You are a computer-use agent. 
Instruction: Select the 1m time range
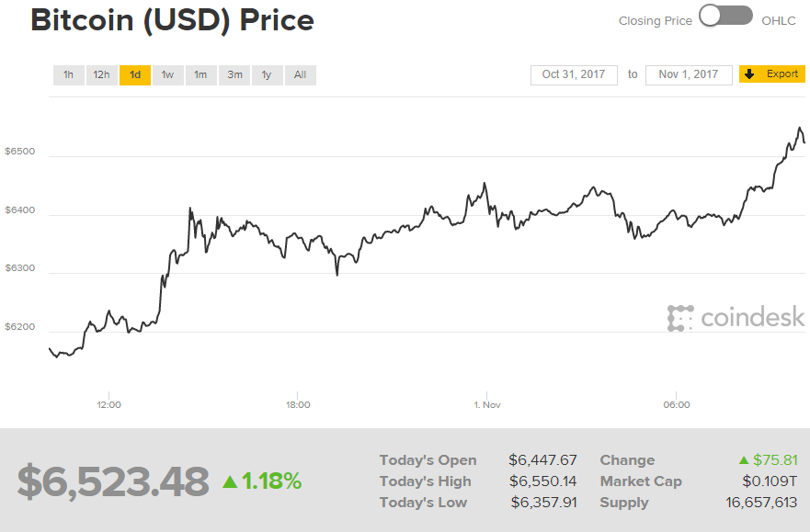pos(200,74)
